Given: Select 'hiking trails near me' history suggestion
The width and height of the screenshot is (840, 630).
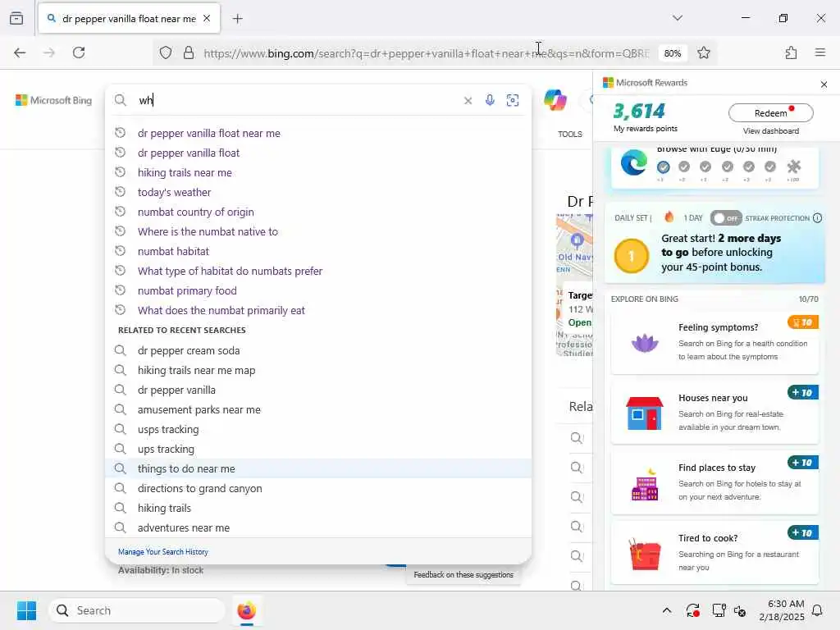Looking at the screenshot, I should pyautogui.click(x=318, y=172).
